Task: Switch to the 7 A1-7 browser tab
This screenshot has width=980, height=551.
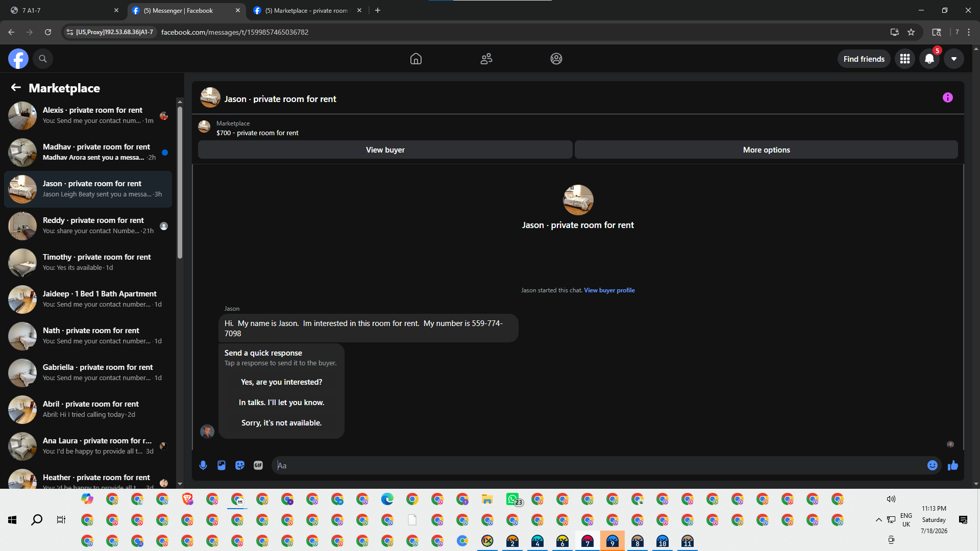Action: pos(65,10)
